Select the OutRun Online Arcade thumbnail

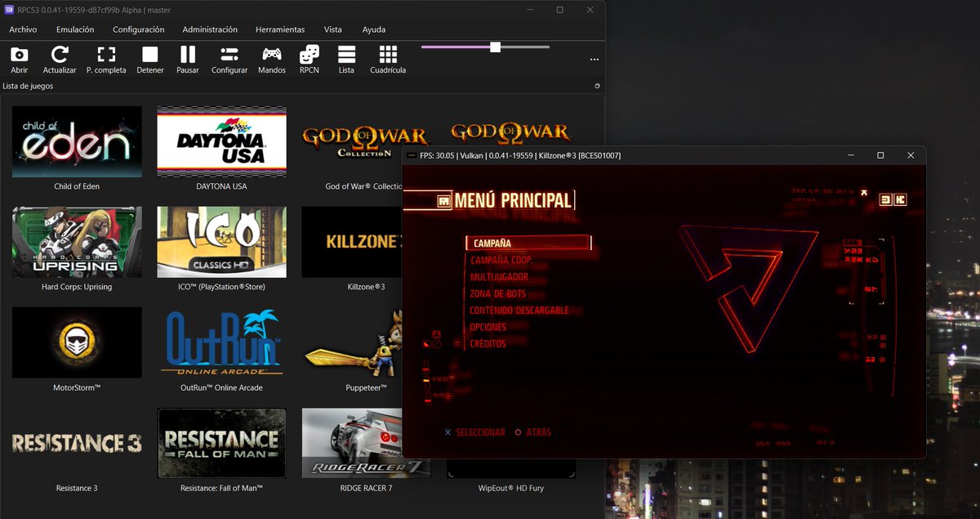tap(221, 342)
